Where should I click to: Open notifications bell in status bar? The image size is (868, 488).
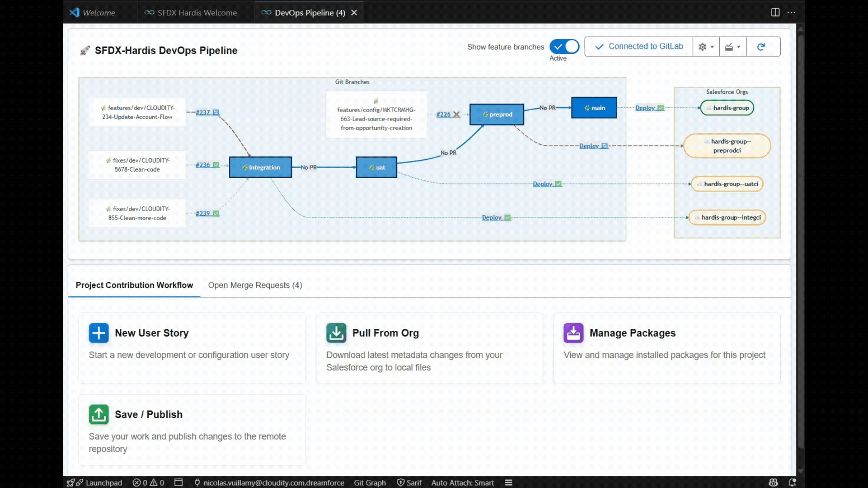pos(792,483)
